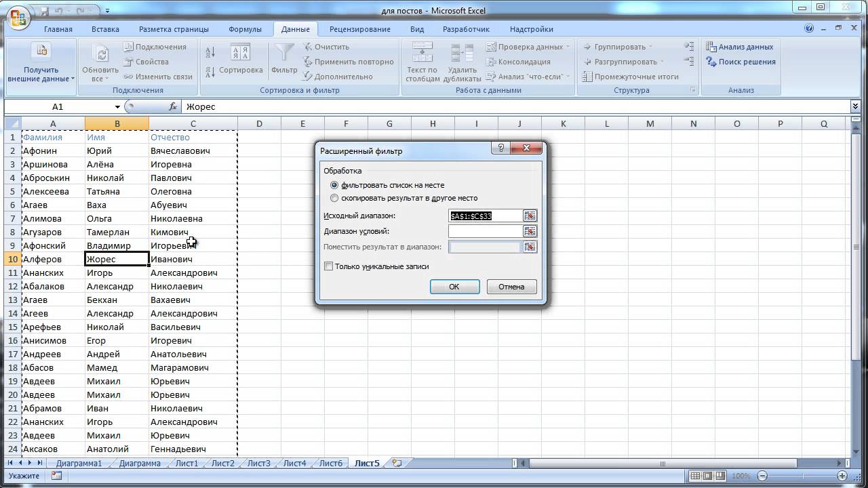Click cell containing Магарамович
The image size is (868, 488).
193,367
